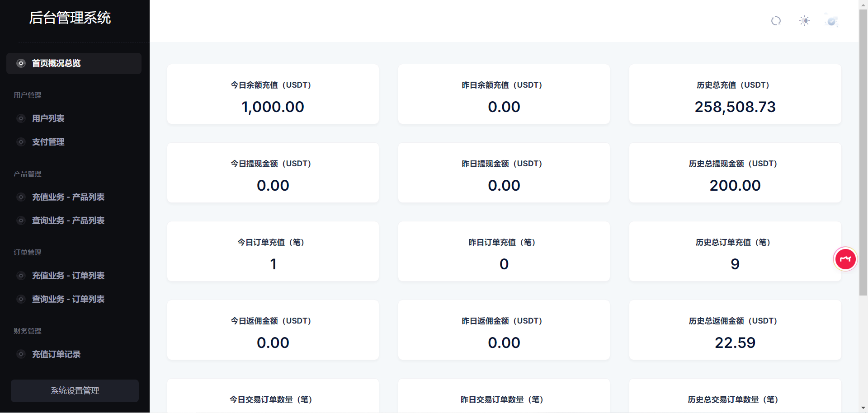Toggle the light/dark theme sun icon
Image resolution: width=868 pixels, height=413 pixels.
tap(804, 21)
